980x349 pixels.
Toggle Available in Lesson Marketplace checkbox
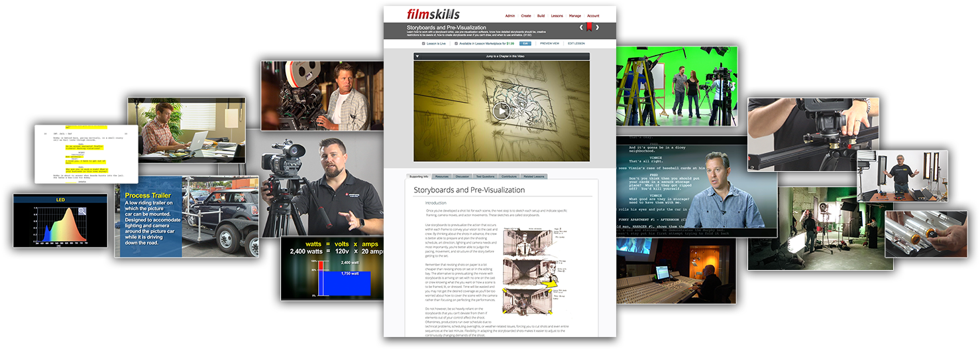coord(457,43)
